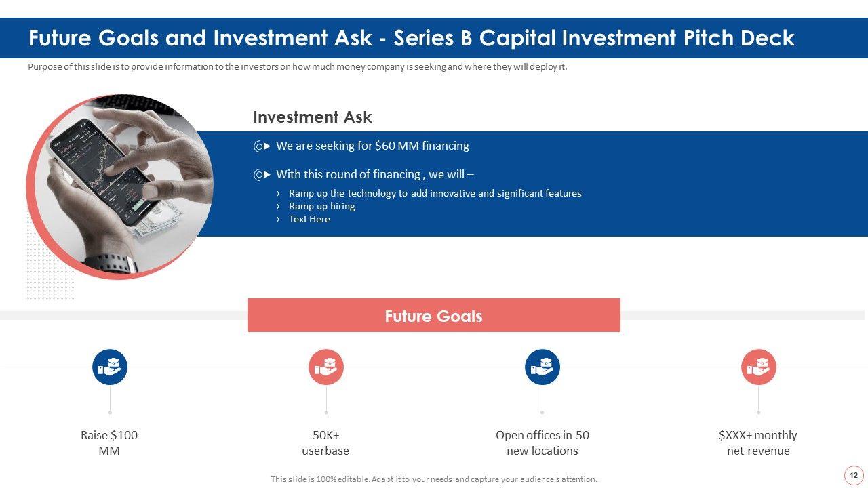Click the chevron before Ramp up the technology

[x=279, y=194]
